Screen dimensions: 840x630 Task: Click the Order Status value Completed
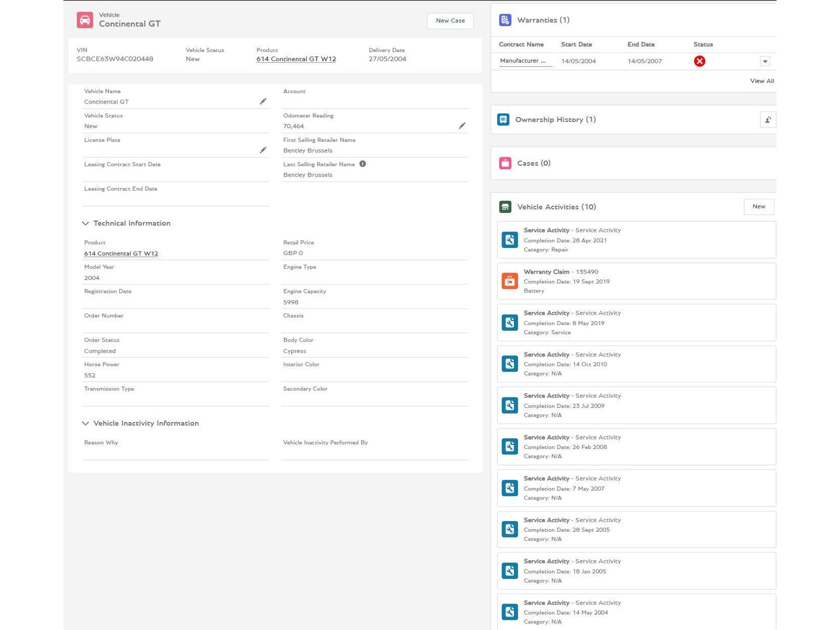[100, 351]
